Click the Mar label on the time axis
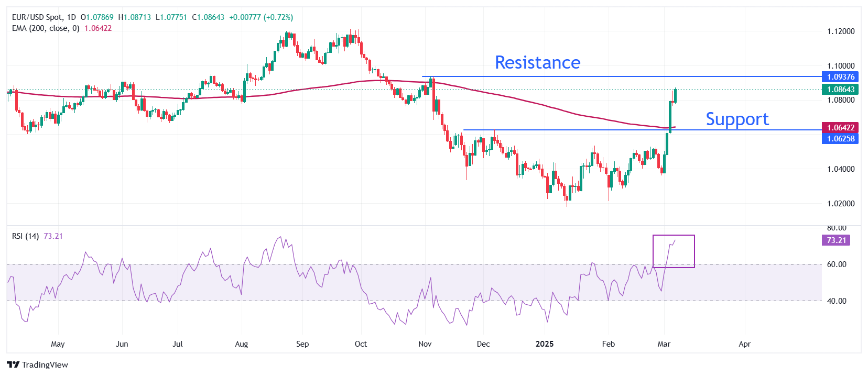868x376 pixels. tap(664, 344)
